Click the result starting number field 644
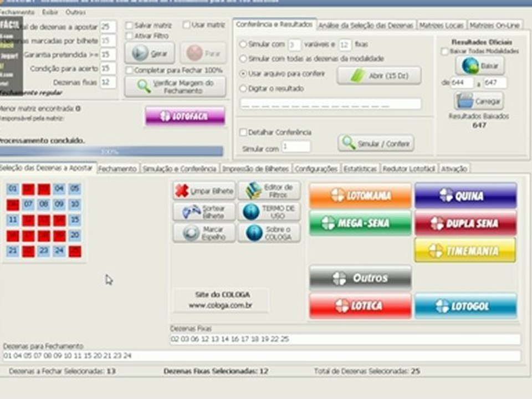 tap(462, 83)
